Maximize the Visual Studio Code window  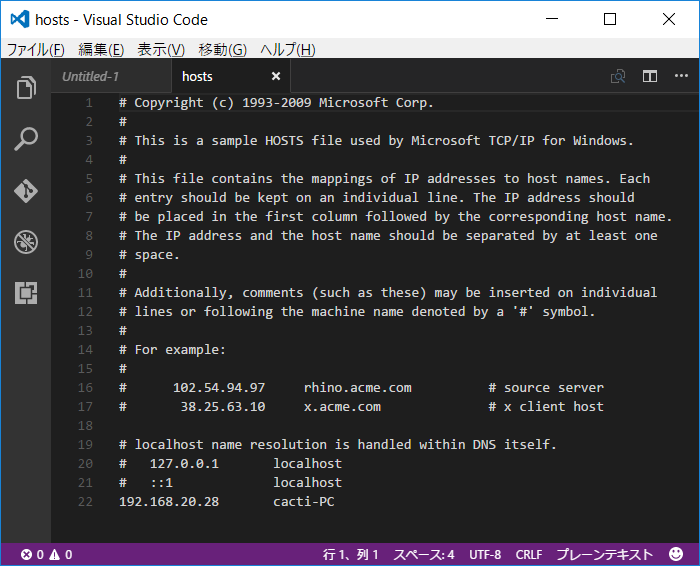(x=610, y=19)
